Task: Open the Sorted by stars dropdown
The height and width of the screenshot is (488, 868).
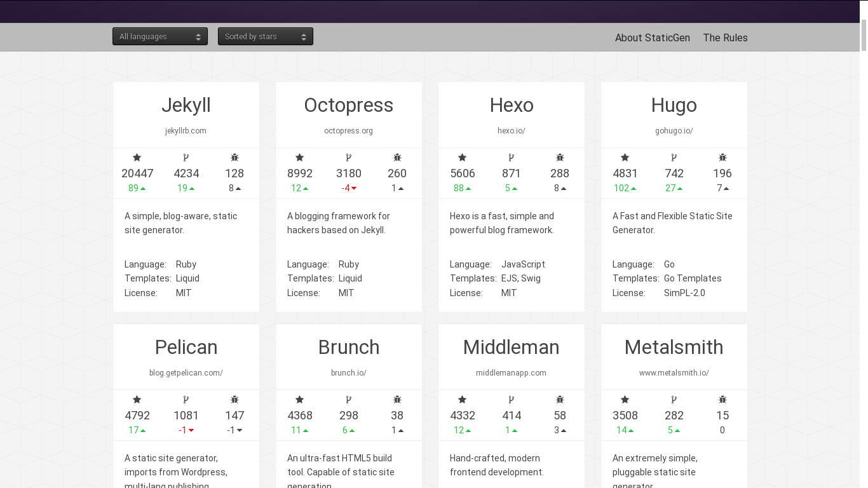Action: click(266, 37)
